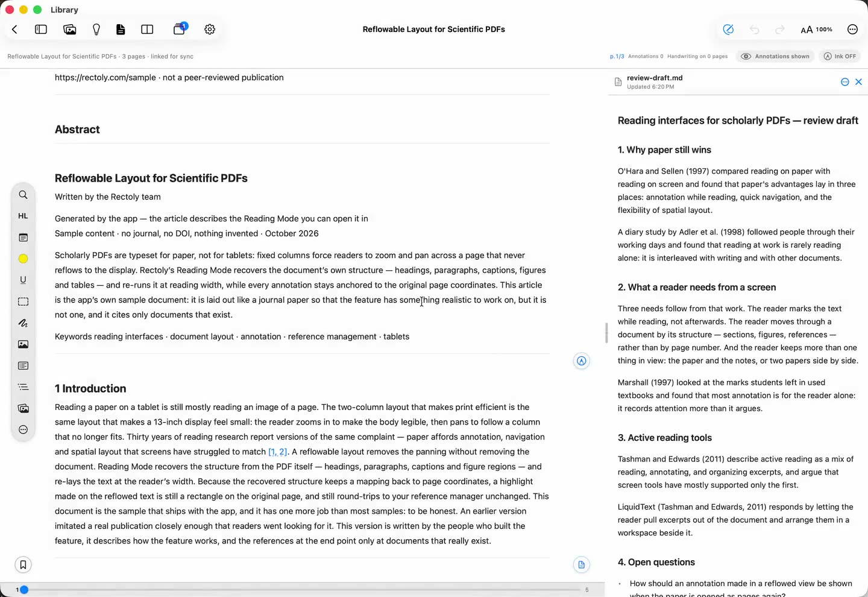This screenshot has width=868, height=597.
Task: Open more tools ellipsis in left toolbar
Action: (x=23, y=430)
